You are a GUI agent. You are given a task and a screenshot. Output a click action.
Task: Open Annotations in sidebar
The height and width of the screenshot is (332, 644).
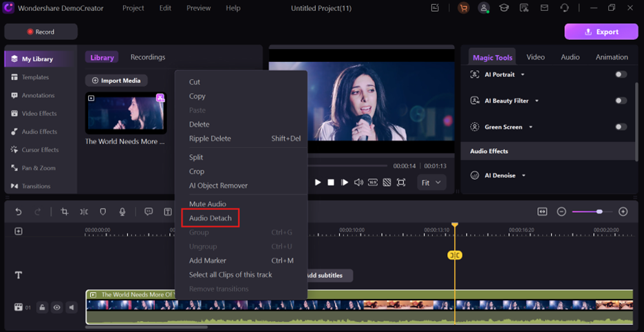pyautogui.click(x=38, y=95)
